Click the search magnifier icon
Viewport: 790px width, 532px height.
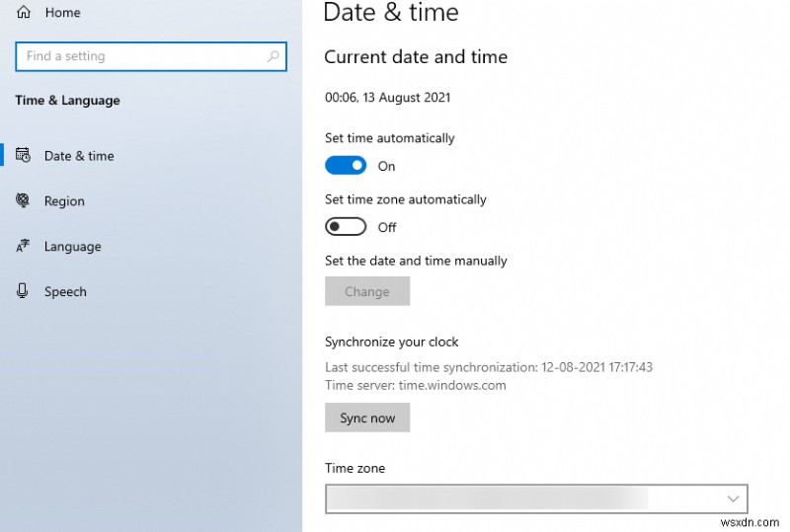coord(274,56)
